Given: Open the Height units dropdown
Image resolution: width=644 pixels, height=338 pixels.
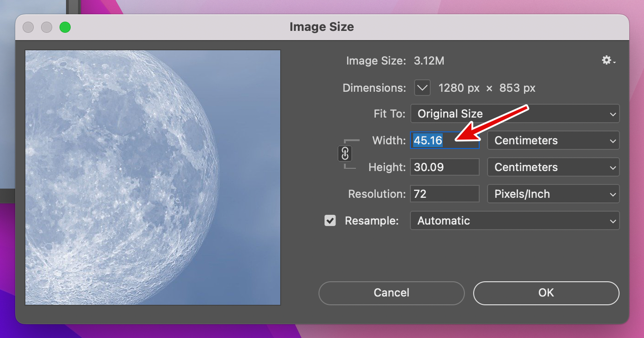Looking at the screenshot, I should 554,167.
